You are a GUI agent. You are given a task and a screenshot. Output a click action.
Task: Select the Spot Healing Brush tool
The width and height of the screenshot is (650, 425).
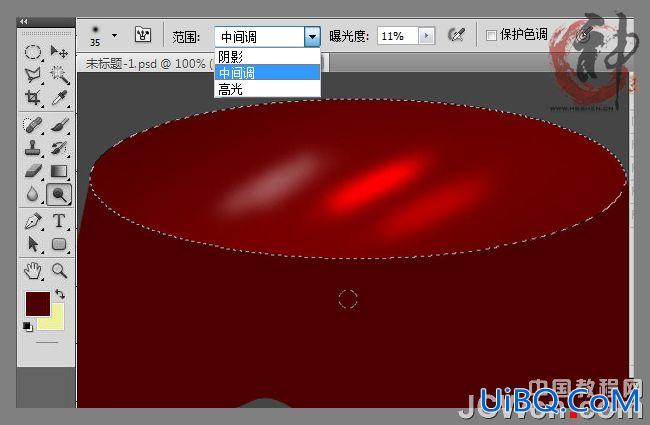point(33,125)
